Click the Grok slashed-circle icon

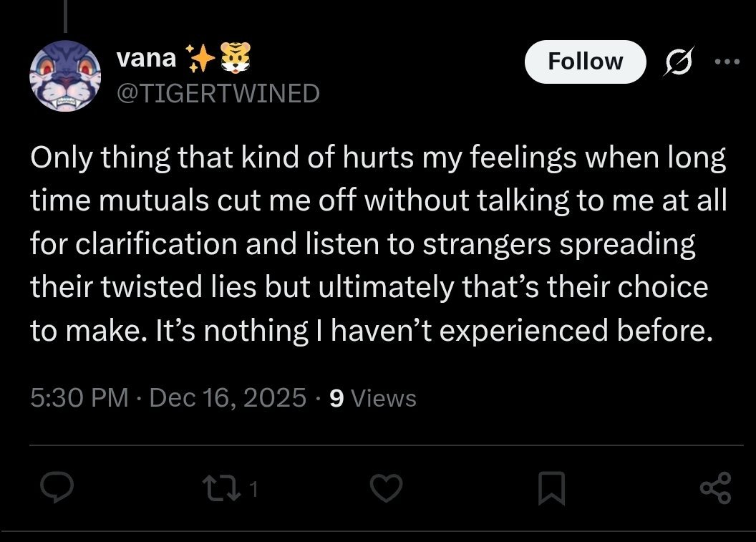674,64
